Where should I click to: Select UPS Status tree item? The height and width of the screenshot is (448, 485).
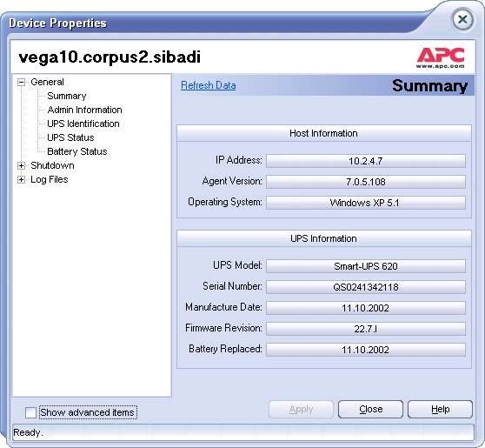pos(70,137)
